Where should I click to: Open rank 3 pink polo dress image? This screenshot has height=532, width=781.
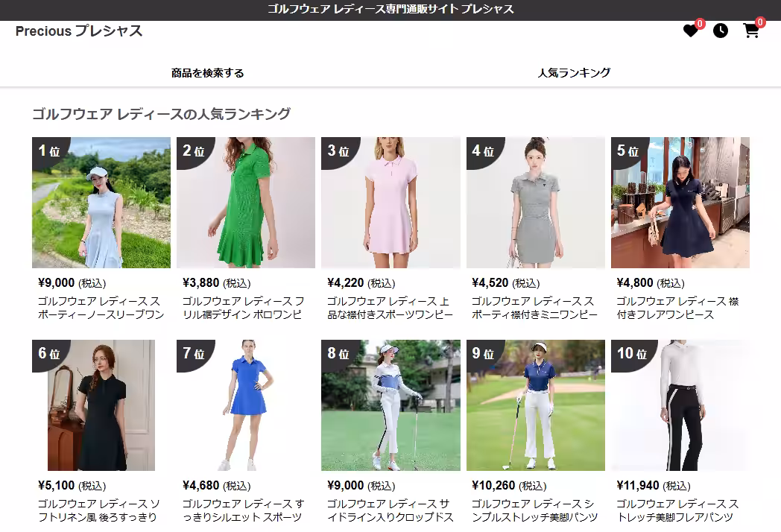(x=390, y=203)
